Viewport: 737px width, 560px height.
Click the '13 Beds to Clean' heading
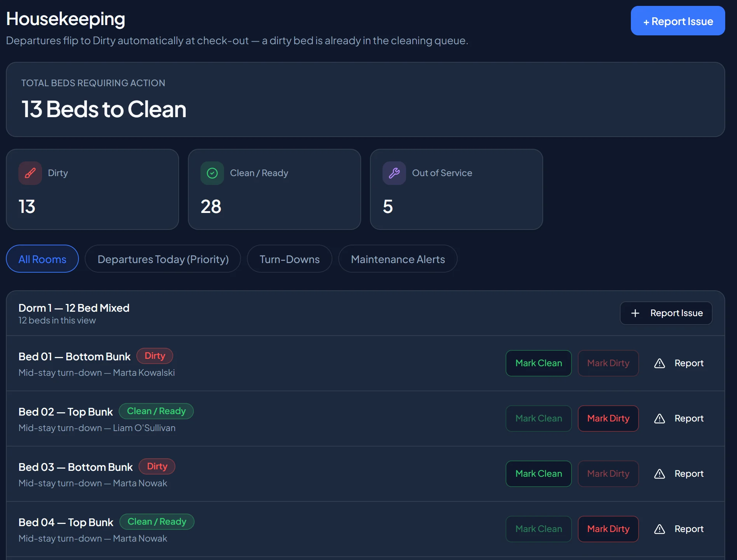tap(104, 109)
